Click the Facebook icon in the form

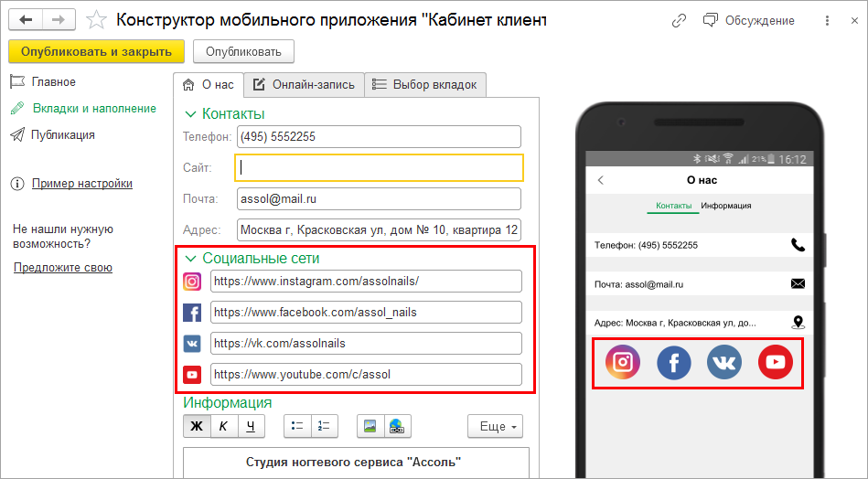tap(192, 313)
